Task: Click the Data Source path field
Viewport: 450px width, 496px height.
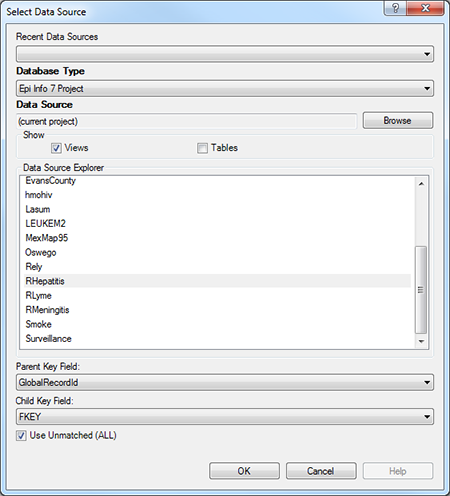Action: 187,121
